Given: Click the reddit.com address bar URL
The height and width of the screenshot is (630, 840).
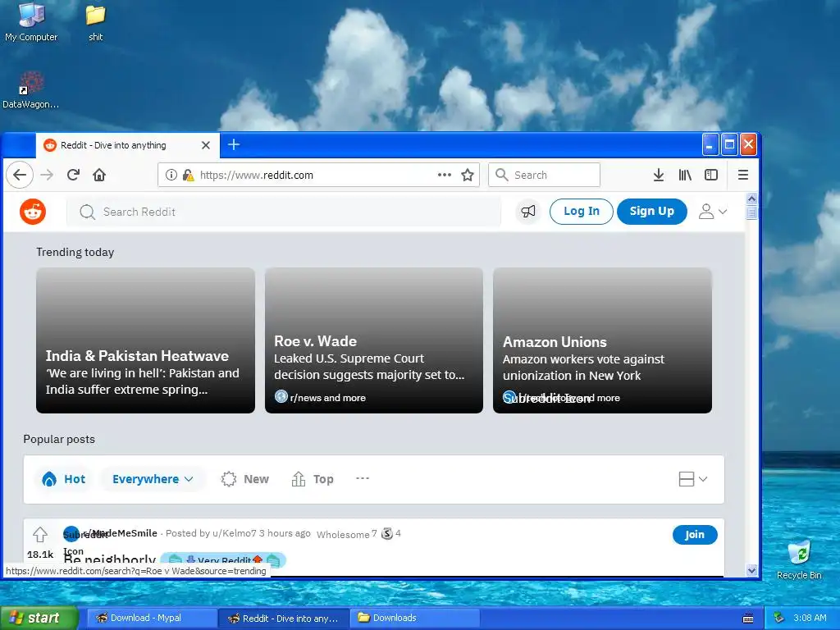Looking at the screenshot, I should pyautogui.click(x=257, y=176).
